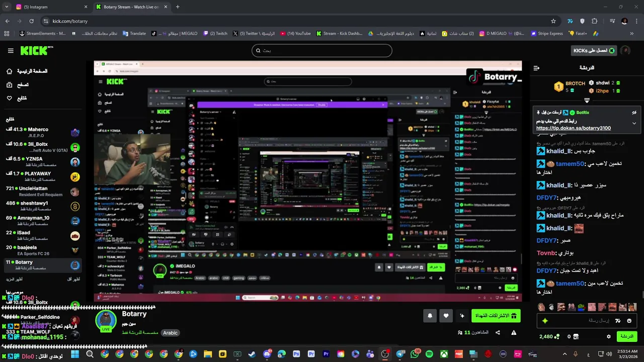The width and height of the screenshot is (644, 362).
Task: Focus the Kick search field
Action: point(321,50)
